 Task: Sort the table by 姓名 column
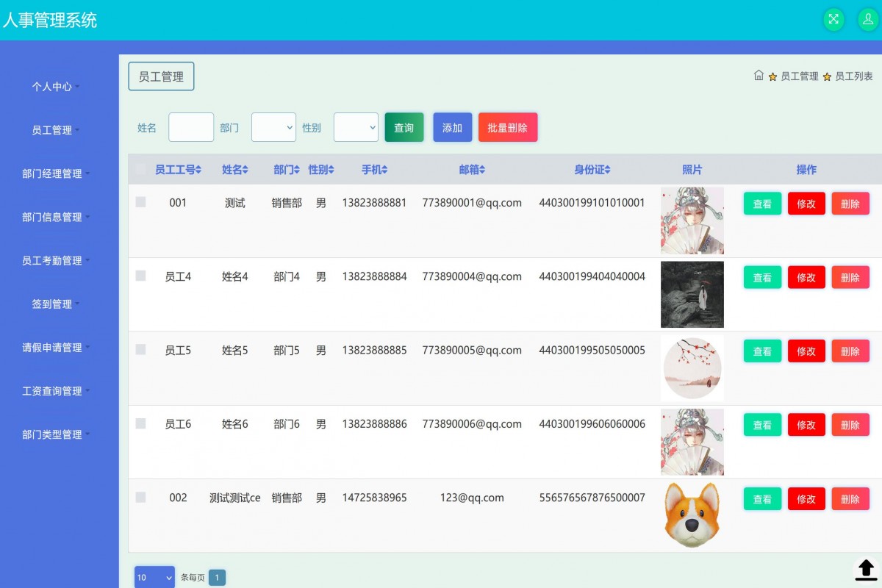tap(235, 169)
